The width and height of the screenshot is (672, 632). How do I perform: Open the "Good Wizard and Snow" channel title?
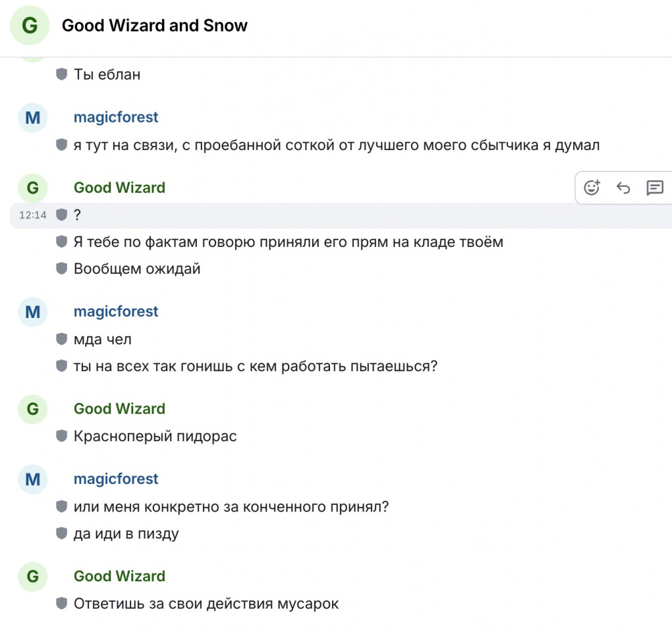pos(155,26)
